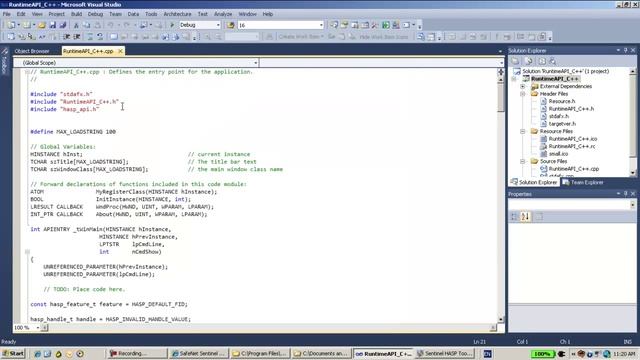
Task: Select the Solution Explorer bottom tab
Action: [x=534, y=182]
